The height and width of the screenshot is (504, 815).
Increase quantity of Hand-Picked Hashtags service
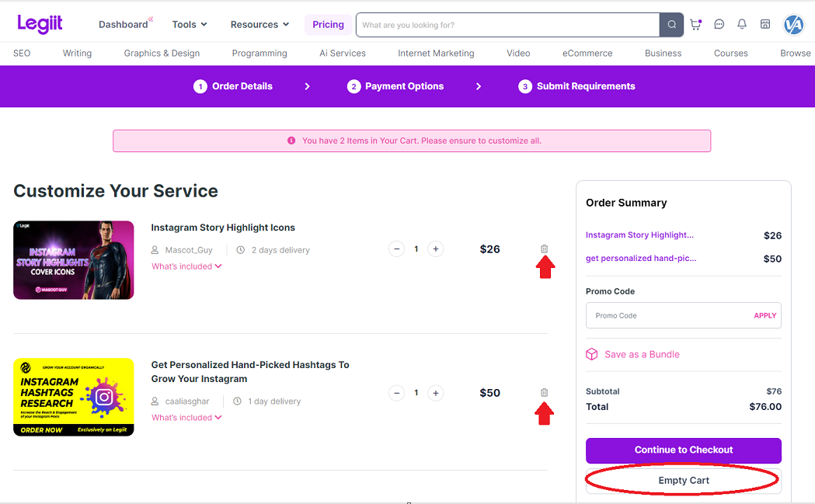point(436,393)
